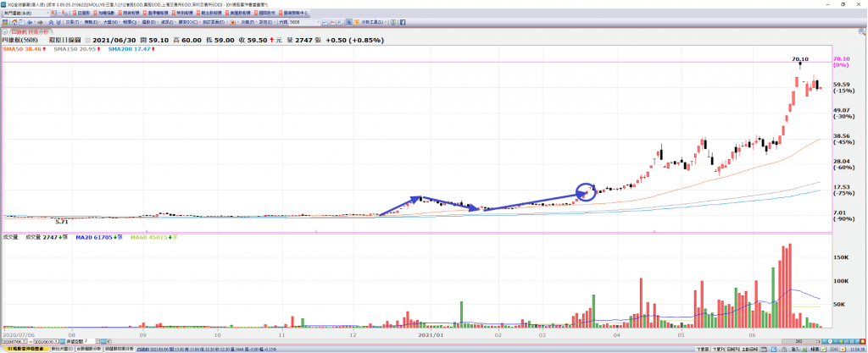868x353 pixels.
Task: Click the green login status icon
Action: tap(805, 350)
